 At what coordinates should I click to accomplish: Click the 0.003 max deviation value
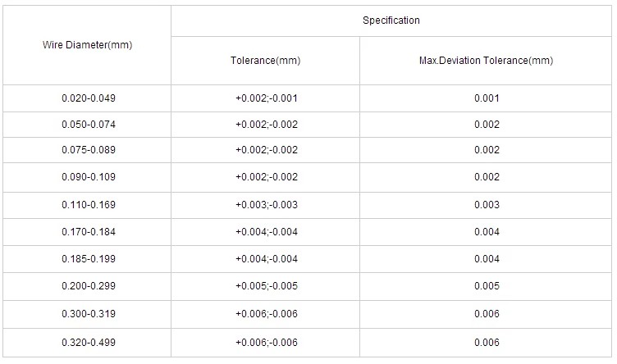486,205
